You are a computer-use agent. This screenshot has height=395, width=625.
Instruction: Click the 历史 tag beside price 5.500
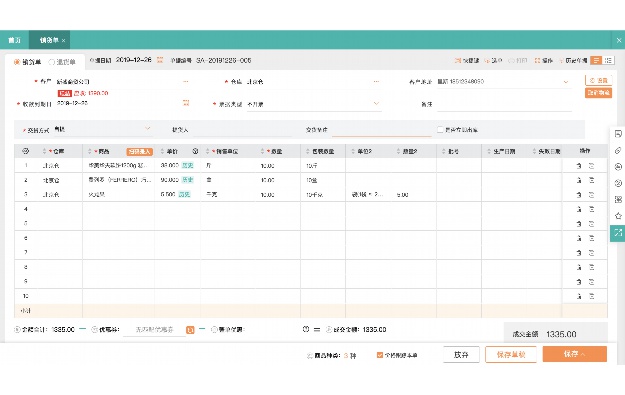tap(184, 195)
